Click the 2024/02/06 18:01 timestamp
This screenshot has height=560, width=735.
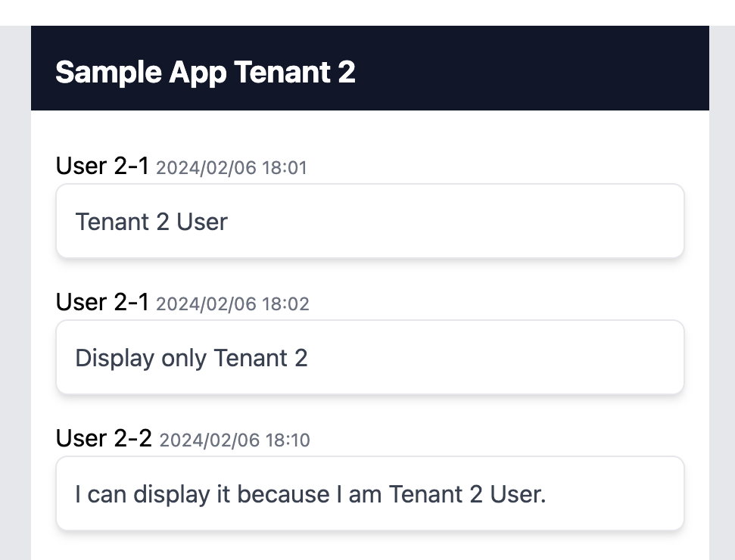[x=232, y=168]
